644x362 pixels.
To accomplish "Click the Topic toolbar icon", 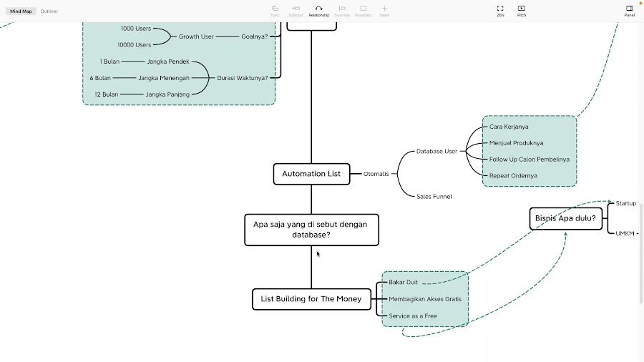I will 275,11.
